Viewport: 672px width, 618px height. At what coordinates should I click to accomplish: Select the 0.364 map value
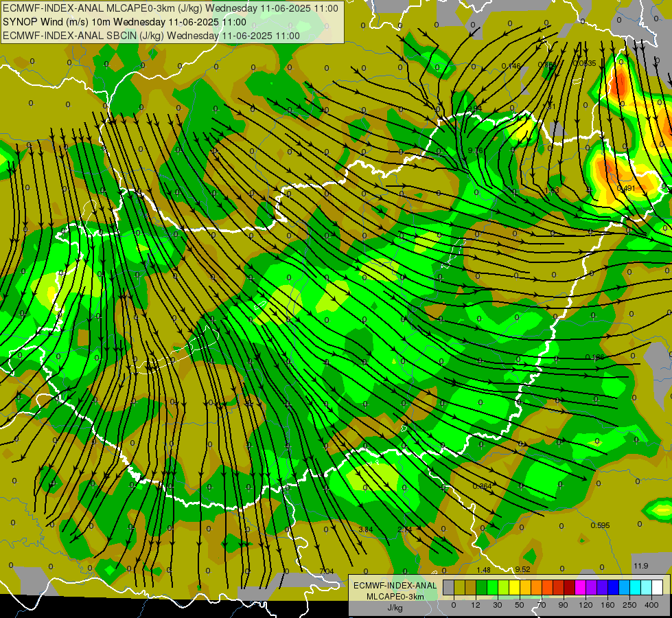tap(482, 486)
